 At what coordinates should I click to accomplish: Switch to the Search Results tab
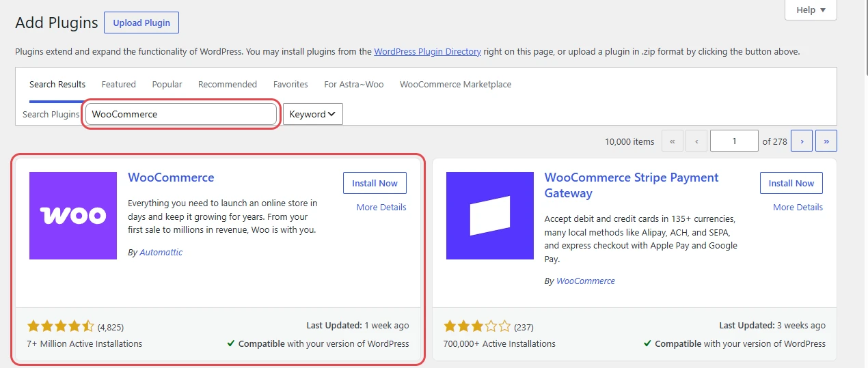57,85
